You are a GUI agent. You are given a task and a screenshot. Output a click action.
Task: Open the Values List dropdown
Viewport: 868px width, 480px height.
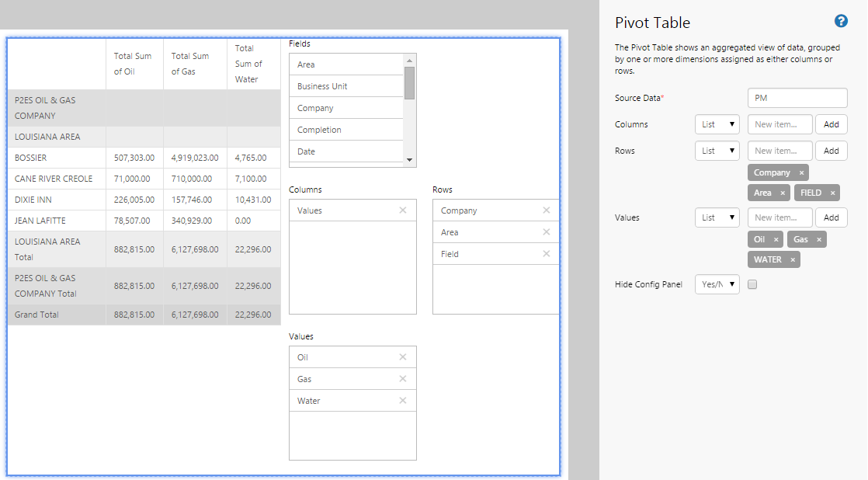717,217
